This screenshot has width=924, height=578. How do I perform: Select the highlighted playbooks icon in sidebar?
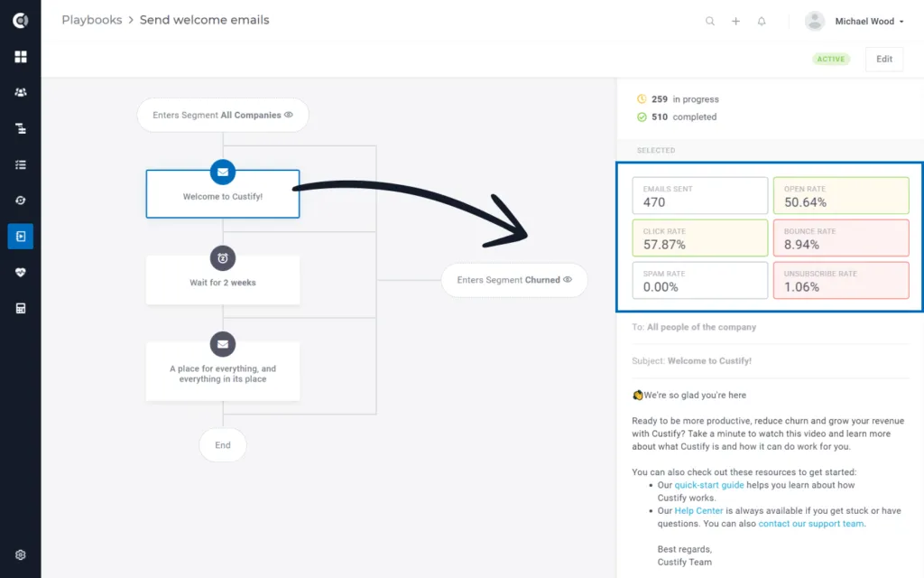[x=21, y=237]
